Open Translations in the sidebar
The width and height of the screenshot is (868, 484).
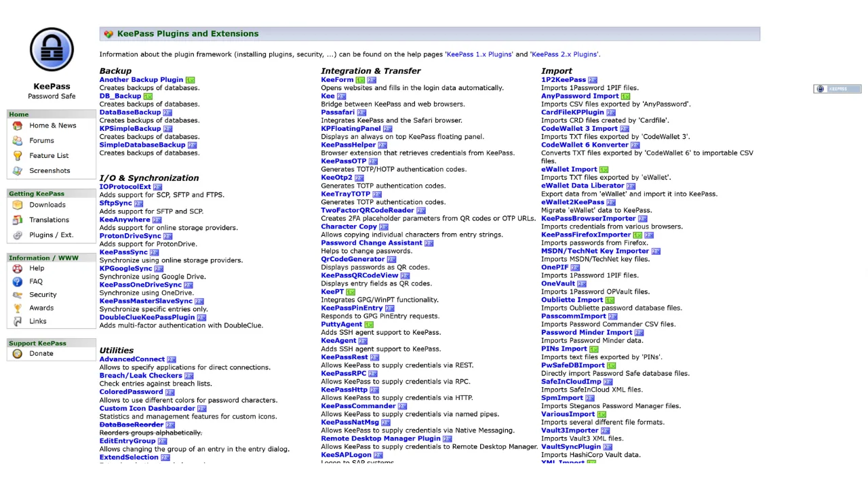click(49, 220)
